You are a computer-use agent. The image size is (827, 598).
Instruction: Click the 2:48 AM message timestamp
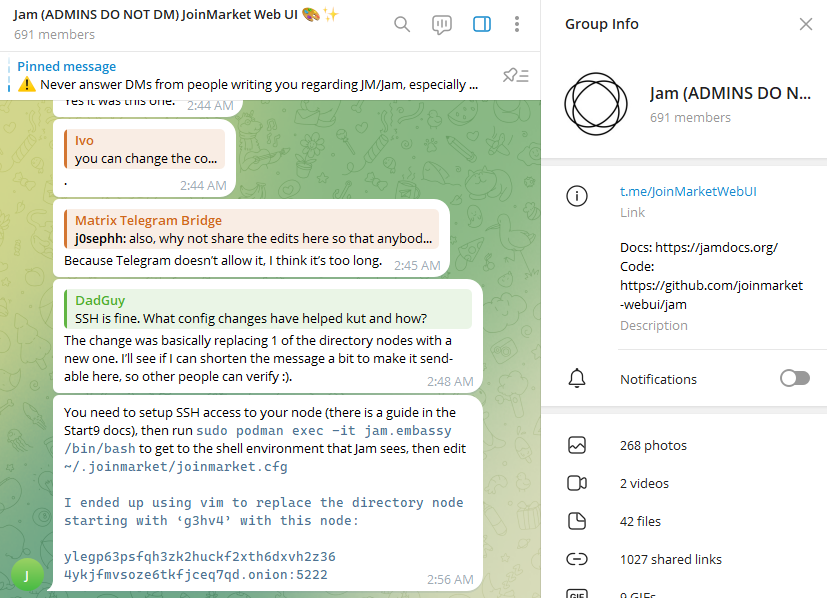click(x=450, y=382)
